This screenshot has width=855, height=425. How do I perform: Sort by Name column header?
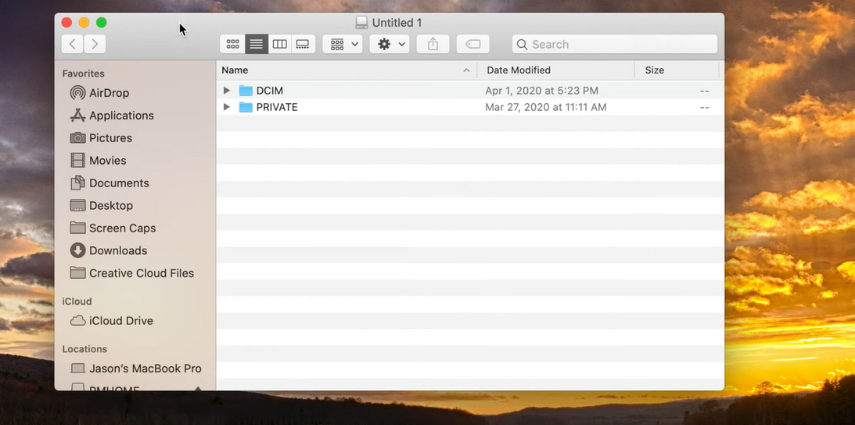coord(235,70)
